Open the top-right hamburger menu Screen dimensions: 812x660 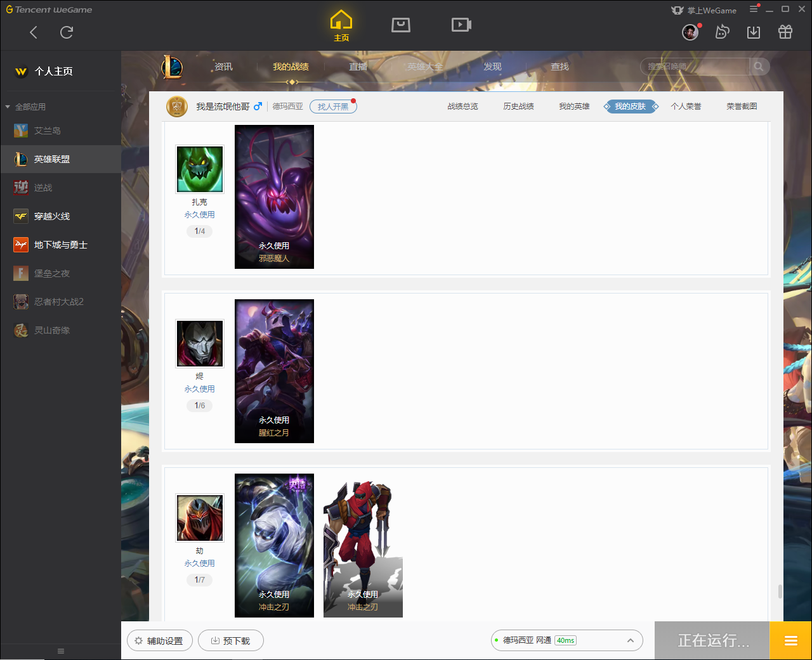click(x=754, y=10)
